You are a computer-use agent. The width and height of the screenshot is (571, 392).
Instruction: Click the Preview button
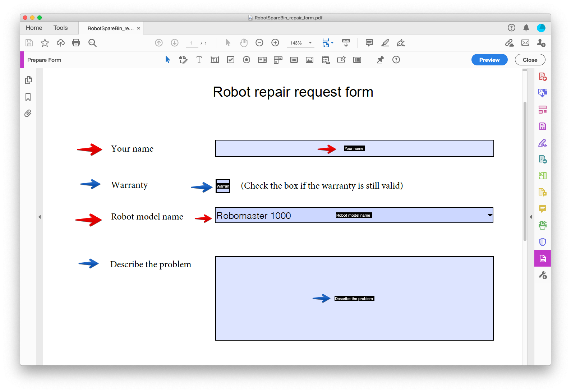[489, 60]
